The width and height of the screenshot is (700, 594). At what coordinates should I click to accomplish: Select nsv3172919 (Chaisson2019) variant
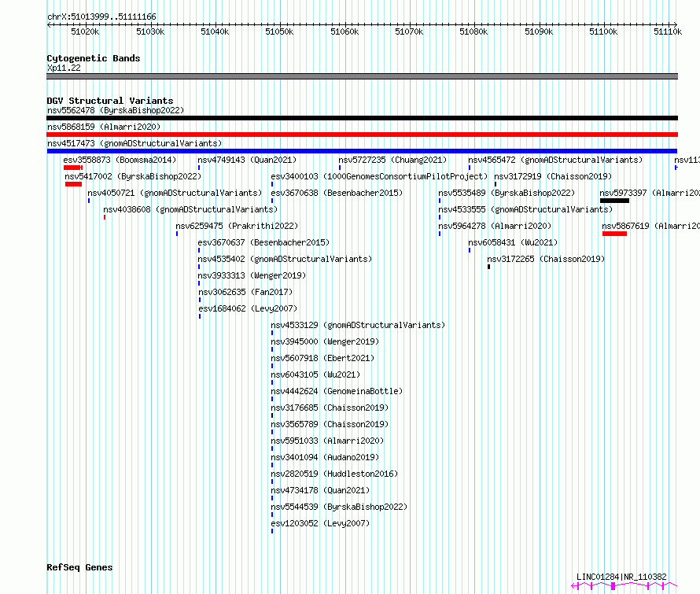553,176
